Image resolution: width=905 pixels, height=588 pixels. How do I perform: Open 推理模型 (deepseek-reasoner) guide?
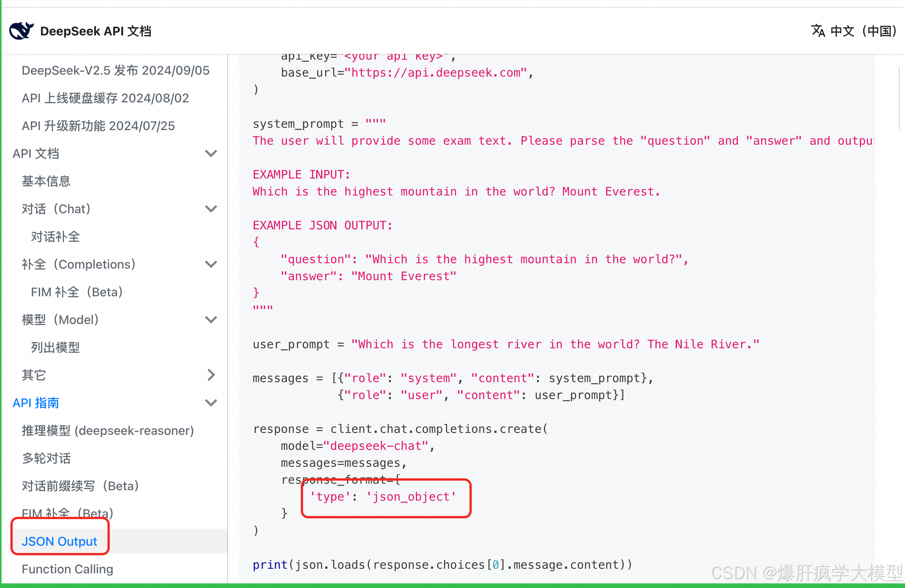click(108, 431)
